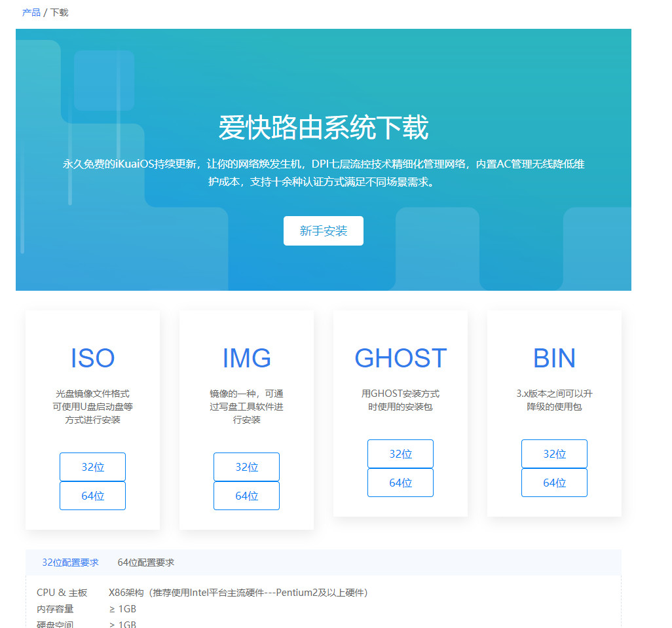Click the 爱快路由系统下载 banner title
This screenshot has width=672, height=628.
(x=323, y=128)
